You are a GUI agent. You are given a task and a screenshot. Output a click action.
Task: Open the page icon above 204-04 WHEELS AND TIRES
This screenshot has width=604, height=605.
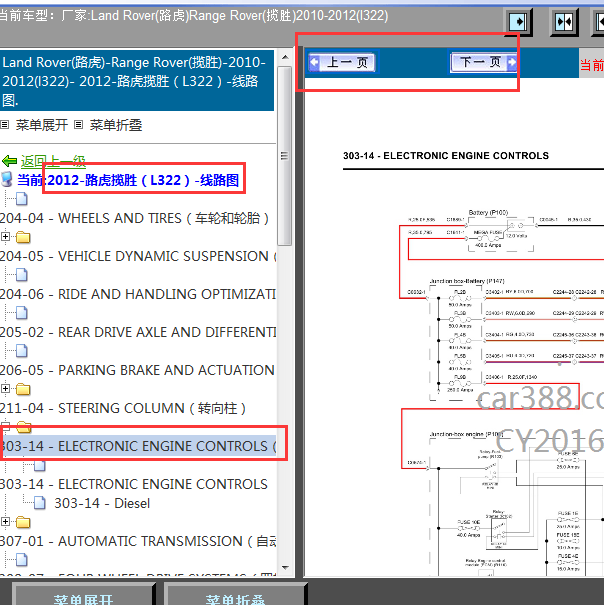point(22,199)
